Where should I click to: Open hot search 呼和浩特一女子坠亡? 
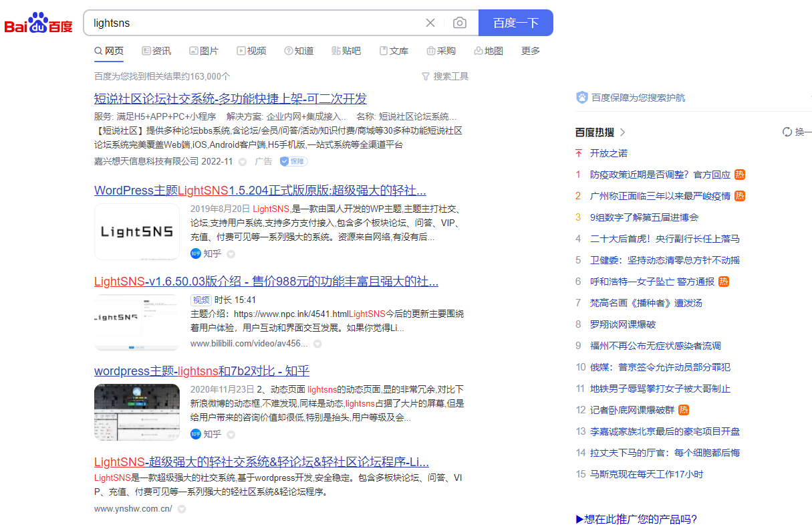pyautogui.click(x=652, y=282)
